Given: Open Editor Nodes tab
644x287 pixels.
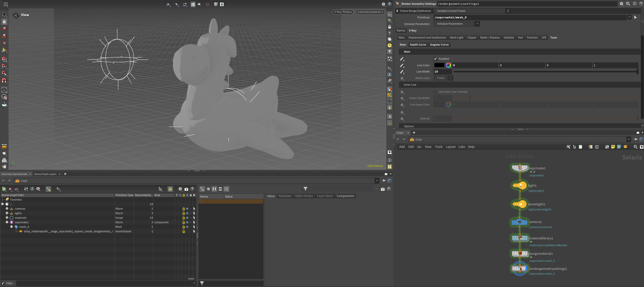Looking at the screenshot, I should tap(304, 196).
